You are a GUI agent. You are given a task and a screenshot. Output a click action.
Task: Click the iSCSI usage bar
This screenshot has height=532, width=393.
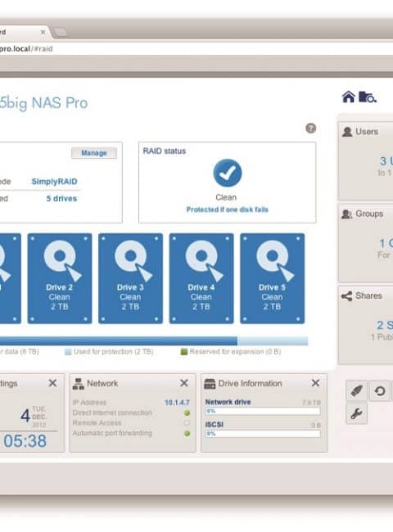coord(263,434)
